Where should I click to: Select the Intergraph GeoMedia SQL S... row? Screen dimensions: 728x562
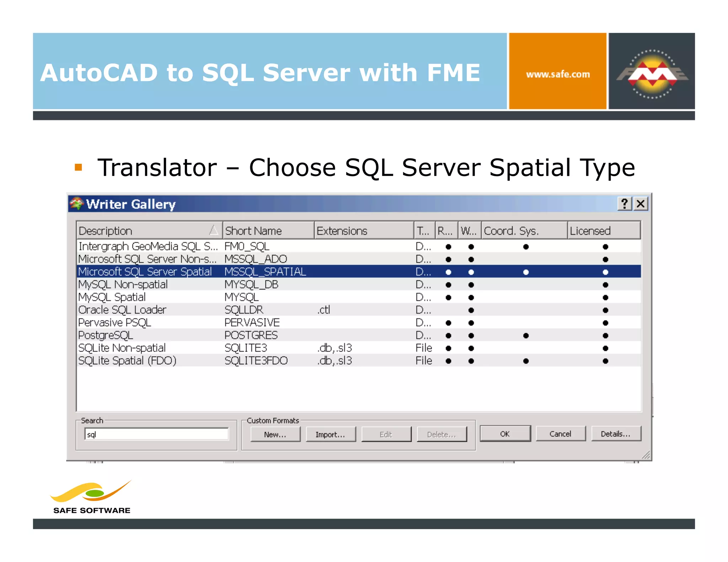(359, 246)
